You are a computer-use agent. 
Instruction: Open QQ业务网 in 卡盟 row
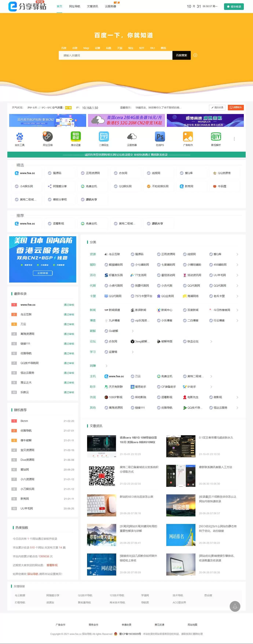165,296
